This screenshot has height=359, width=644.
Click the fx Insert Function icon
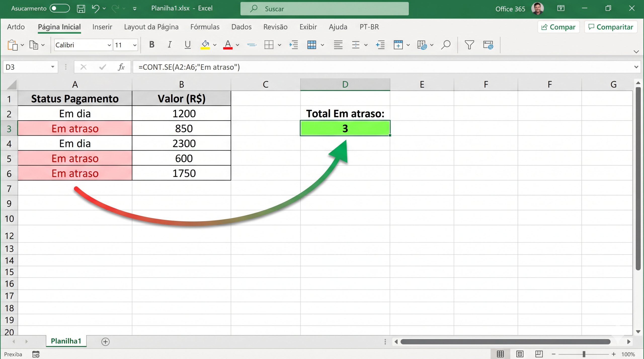click(x=121, y=67)
